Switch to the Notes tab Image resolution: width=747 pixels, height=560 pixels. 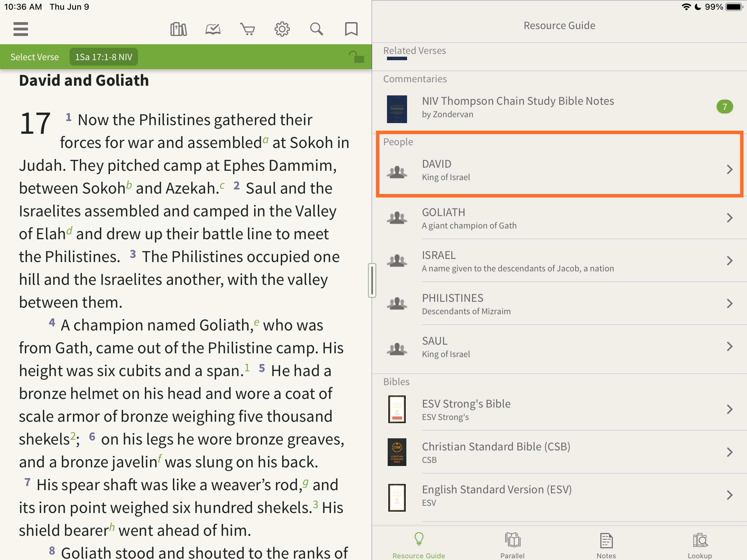606,545
